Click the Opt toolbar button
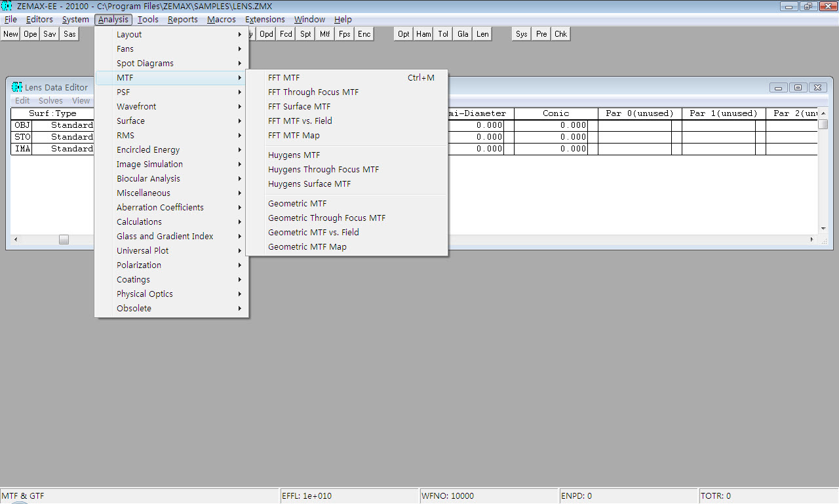The image size is (839, 504). tap(404, 34)
